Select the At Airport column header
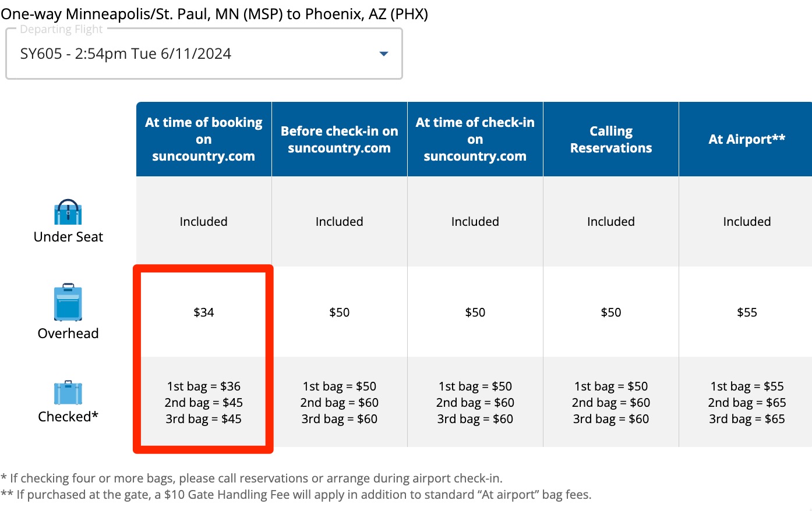The width and height of the screenshot is (812, 511). click(746, 139)
